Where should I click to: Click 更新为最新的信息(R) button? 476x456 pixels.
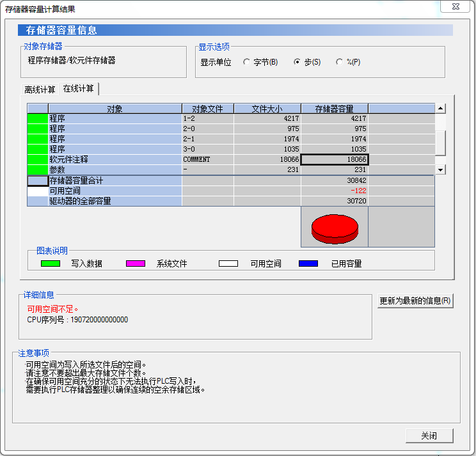tap(415, 301)
